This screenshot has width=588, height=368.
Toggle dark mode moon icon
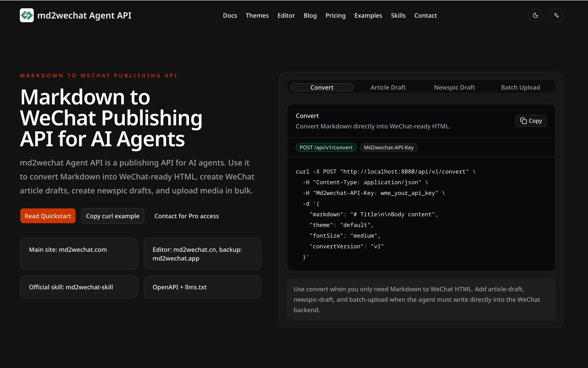tap(535, 15)
